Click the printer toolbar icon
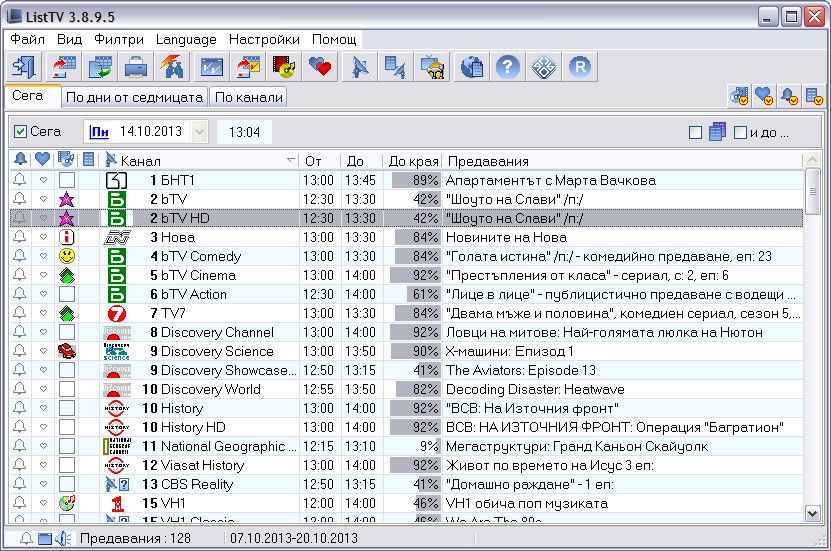Image resolution: width=831 pixels, height=551 pixels. 136,67
